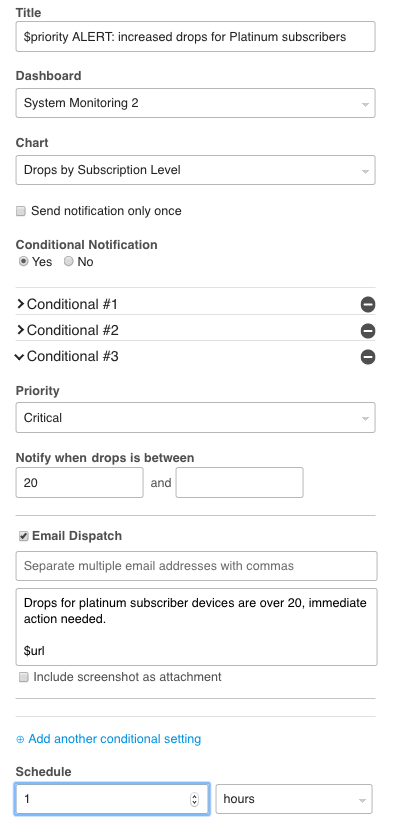Uncheck the Email Dispatch checkbox
This screenshot has width=420, height=827.
point(23,536)
